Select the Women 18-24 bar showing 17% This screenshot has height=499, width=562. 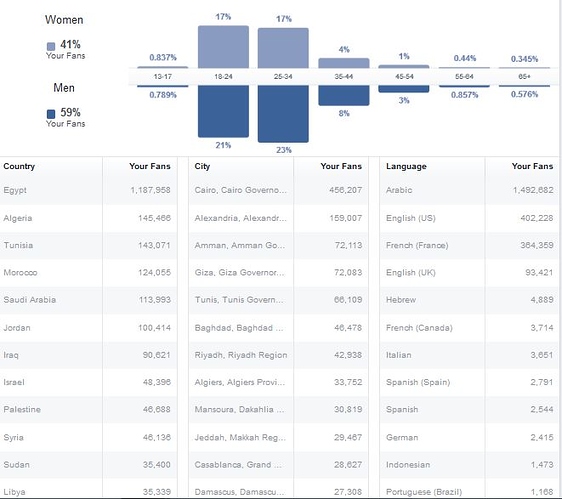pos(223,47)
